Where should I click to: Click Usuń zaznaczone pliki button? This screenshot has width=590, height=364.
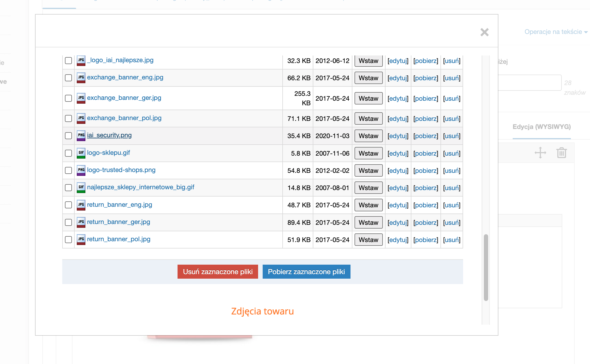click(218, 272)
